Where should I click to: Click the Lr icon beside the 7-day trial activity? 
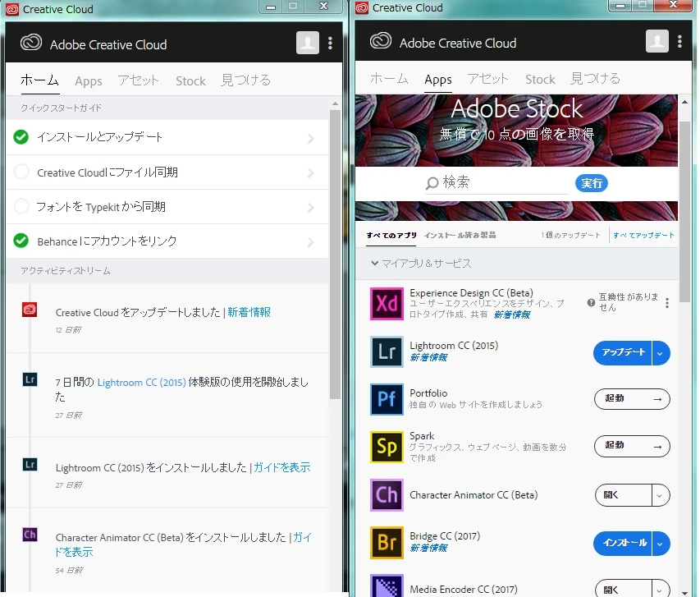coord(30,380)
